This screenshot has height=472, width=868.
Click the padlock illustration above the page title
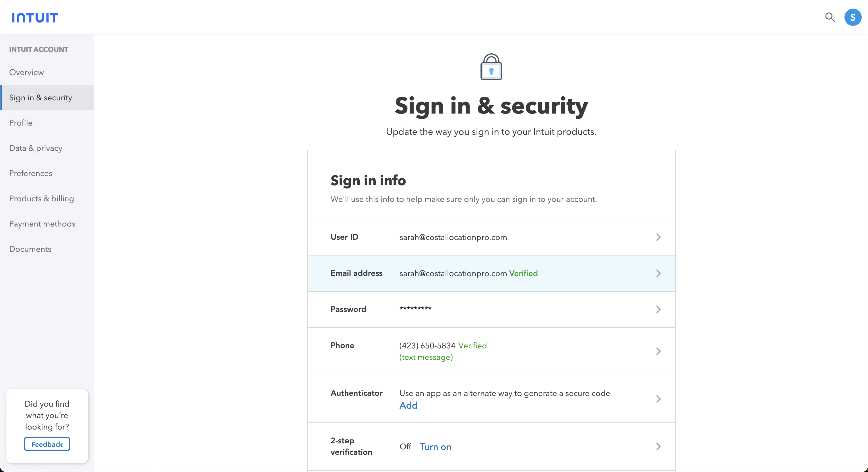point(491,67)
